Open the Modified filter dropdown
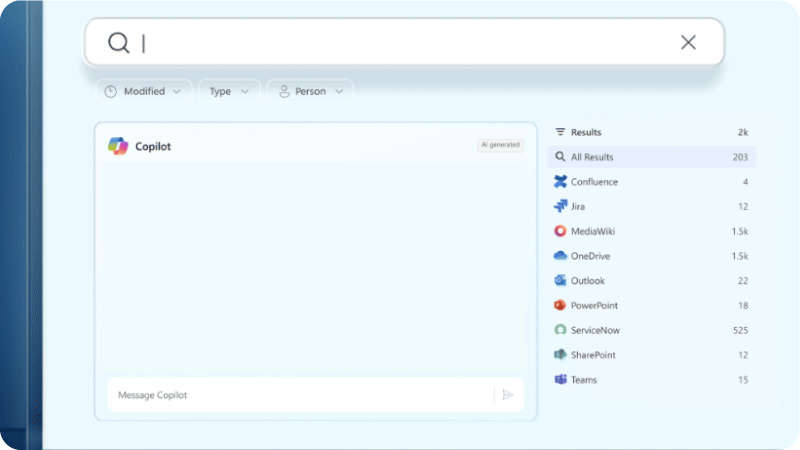The height and width of the screenshot is (450, 800). [143, 91]
